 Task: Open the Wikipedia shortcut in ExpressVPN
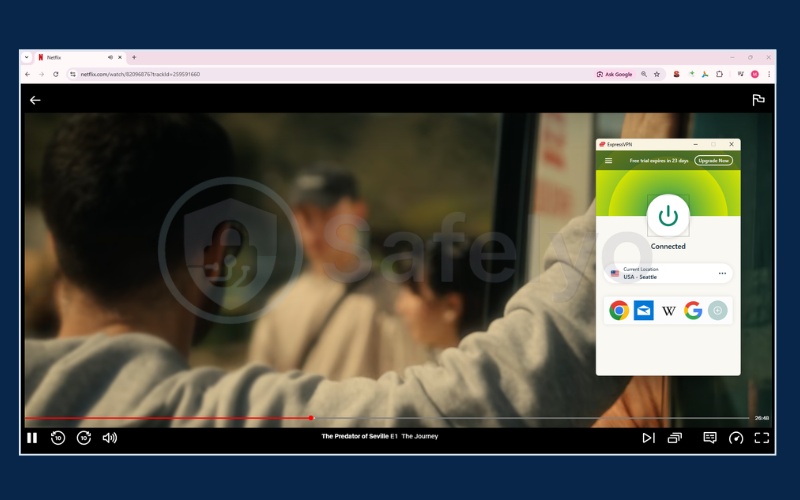tap(668, 310)
